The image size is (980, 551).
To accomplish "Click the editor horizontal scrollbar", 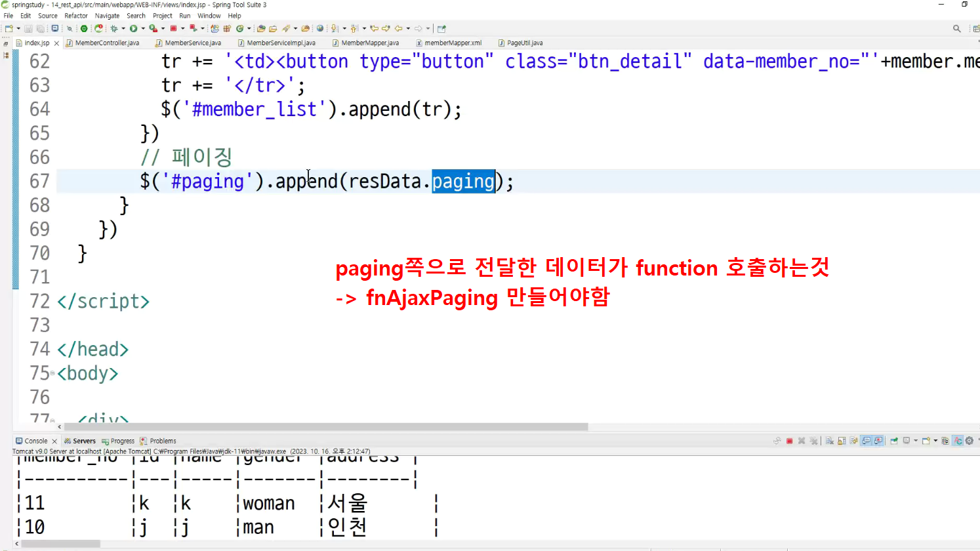I will pos(325,426).
